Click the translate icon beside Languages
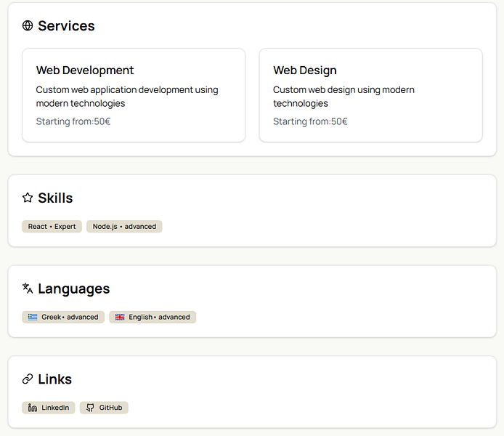 (x=28, y=288)
